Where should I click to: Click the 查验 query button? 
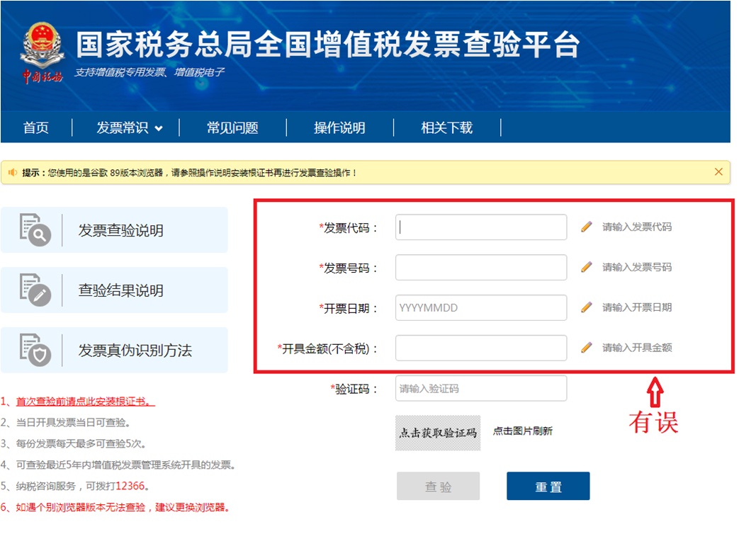point(438,486)
